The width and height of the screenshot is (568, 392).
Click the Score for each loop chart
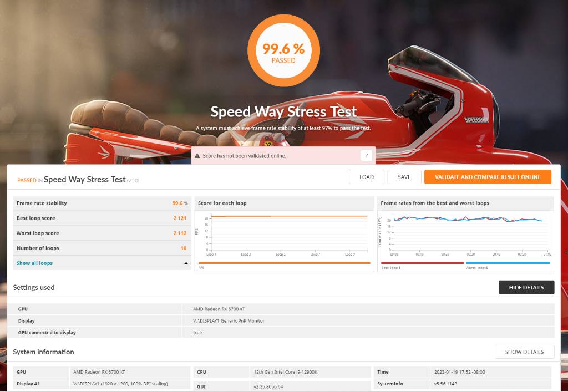(x=285, y=234)
